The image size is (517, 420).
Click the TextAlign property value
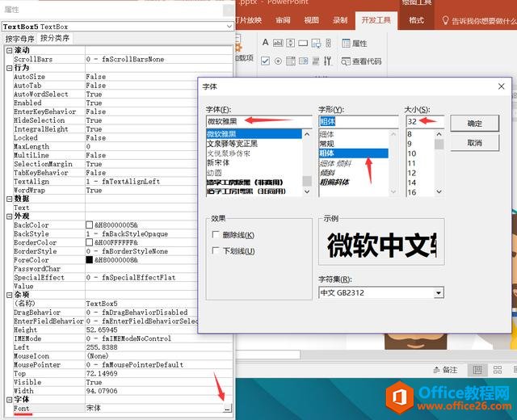(x=123, y=182)
